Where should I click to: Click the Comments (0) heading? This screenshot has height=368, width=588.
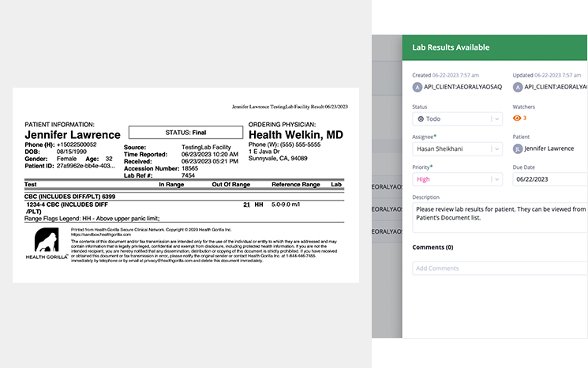(x=433, y=247)
